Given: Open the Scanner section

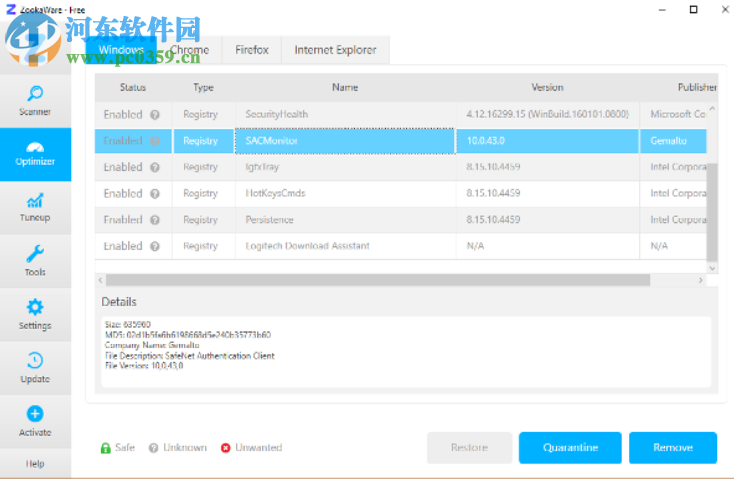Looking at the screenshot, I should pyautogui.click(x=35, y=101).
